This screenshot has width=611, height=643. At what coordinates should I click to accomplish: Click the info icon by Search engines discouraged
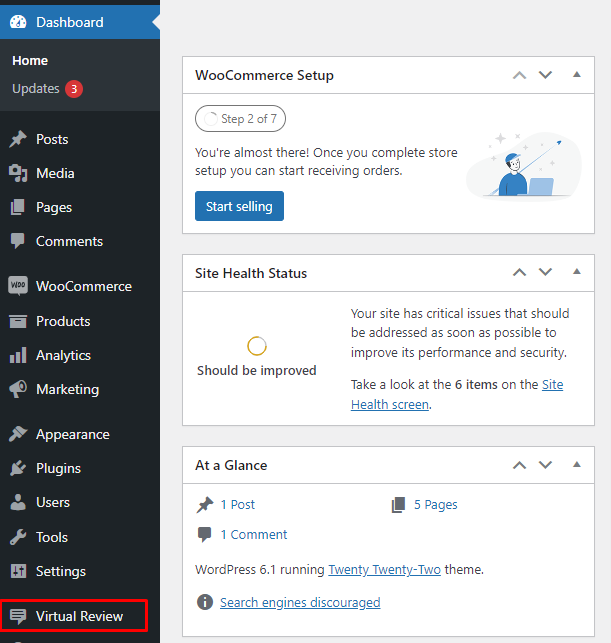pos(205,602)
